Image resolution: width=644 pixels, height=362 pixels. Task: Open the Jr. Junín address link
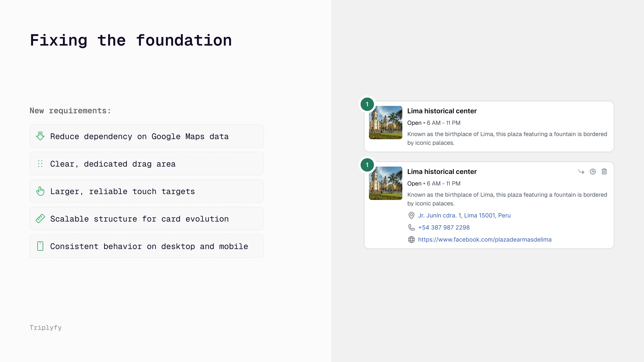pos(464,215)
